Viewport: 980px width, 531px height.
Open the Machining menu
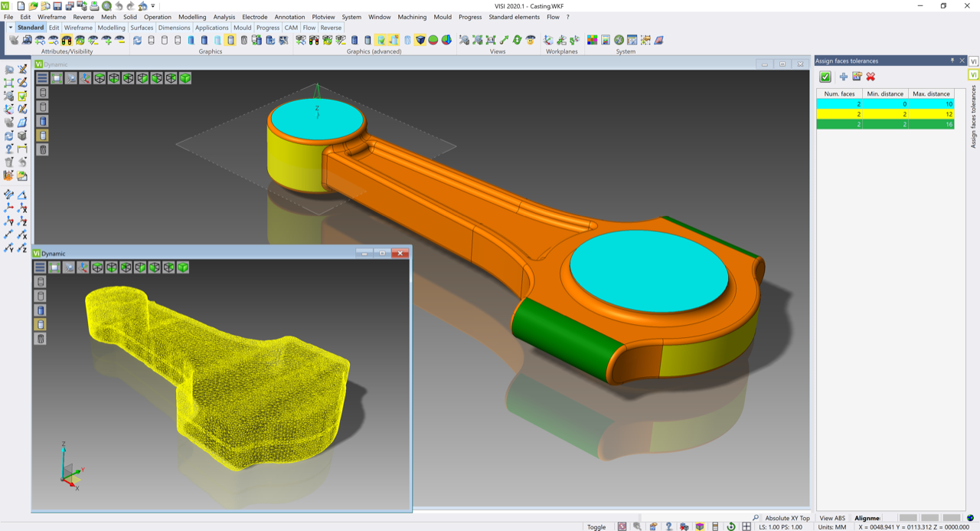(412, 17)
